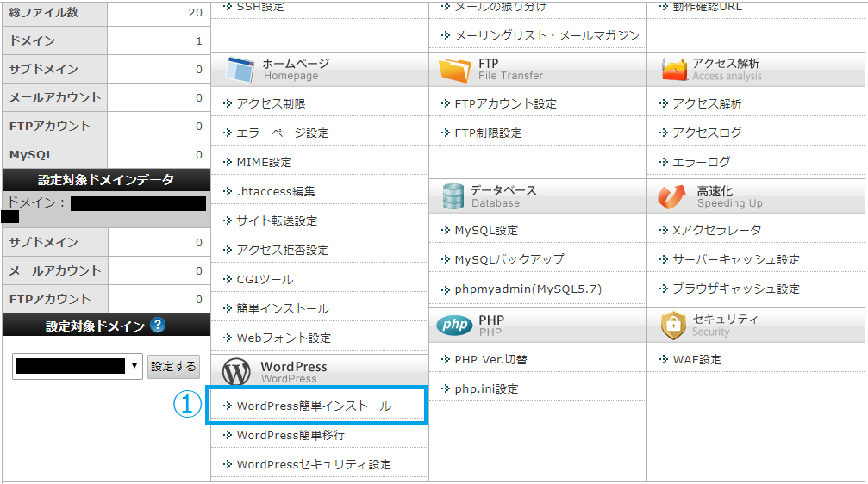
Task: Click the 設定対象ドメイン header text
Action: (95, 326)
